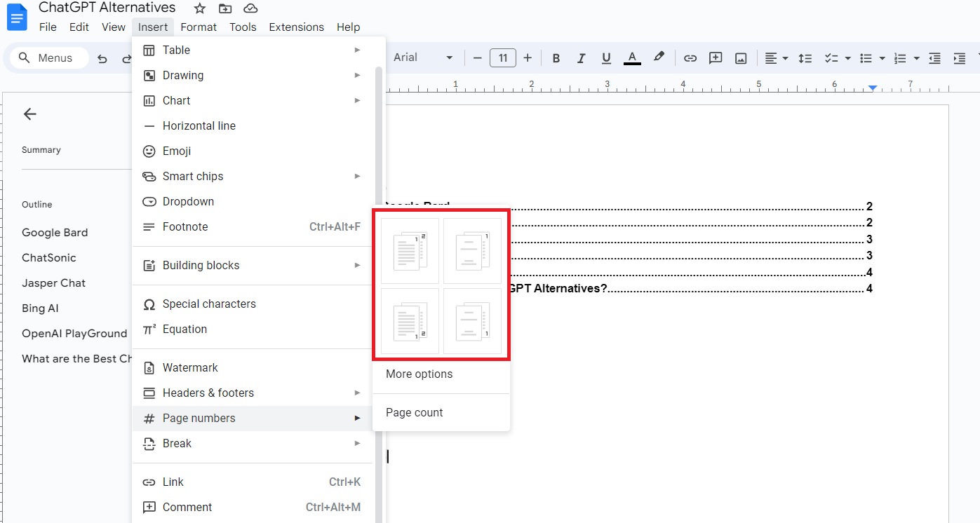Insert a Footnote
The height and width of the screenshot is (523, 980).
coord(253,226)
